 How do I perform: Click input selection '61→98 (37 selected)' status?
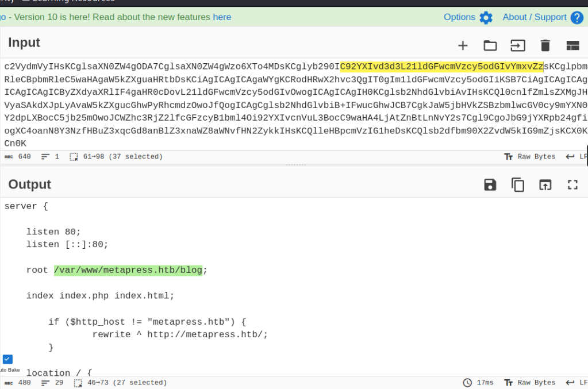[116, 157]
